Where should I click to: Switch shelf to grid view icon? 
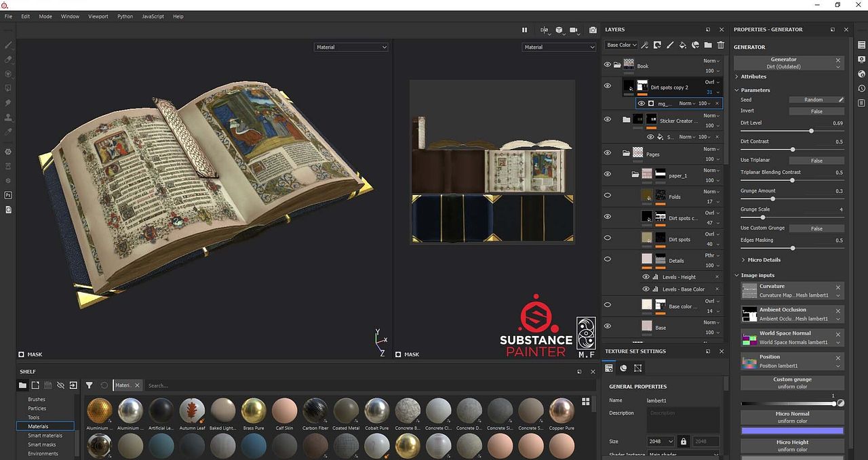coord(585,402)
